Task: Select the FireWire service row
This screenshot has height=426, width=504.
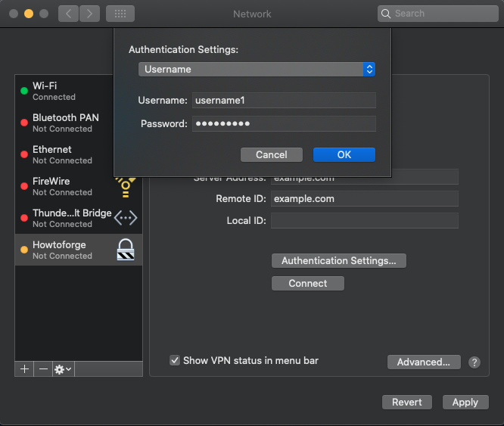Action: 79,186
